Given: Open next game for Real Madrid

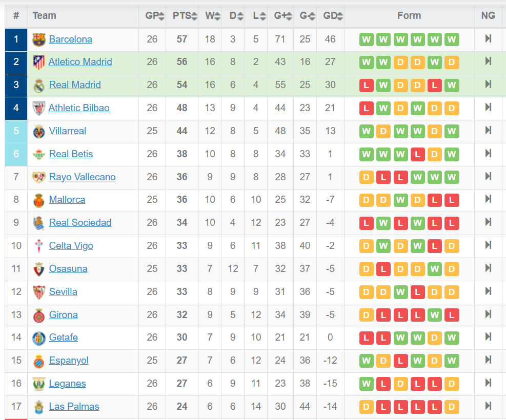Looking at the screenshot, I should [x=488, y=85].
